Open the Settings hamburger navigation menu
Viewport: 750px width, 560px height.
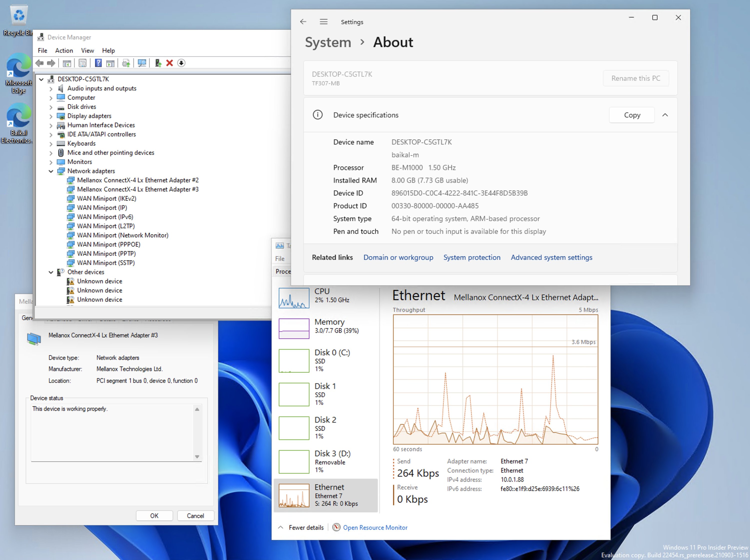point(324,22)
